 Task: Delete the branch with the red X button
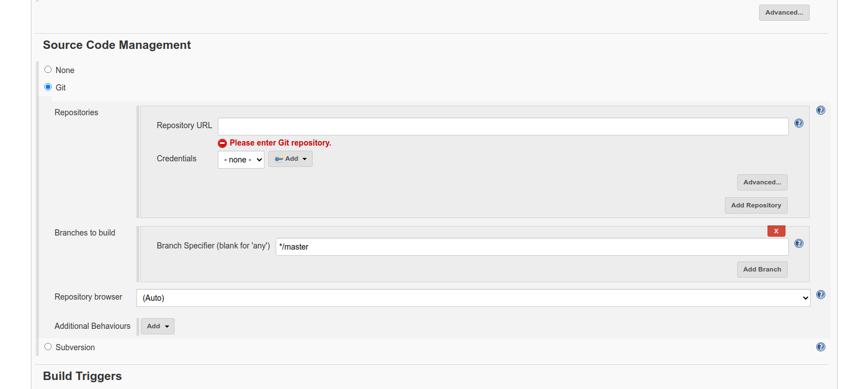coord(776,231)
